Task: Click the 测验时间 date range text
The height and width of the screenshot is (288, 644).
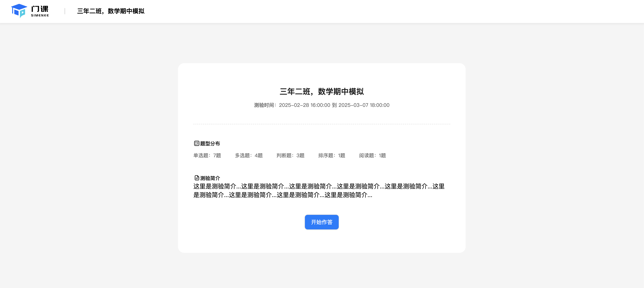Action: (321, 105)
